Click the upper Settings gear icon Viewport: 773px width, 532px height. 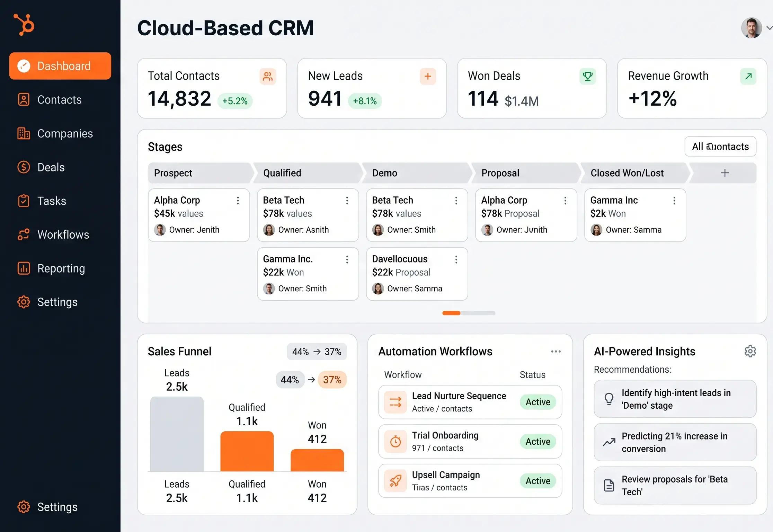tap(24, 302)
